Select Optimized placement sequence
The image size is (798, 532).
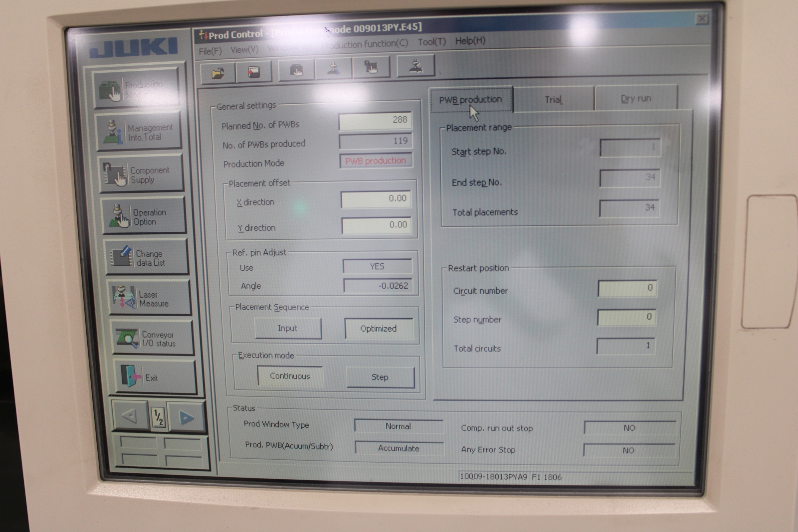(379, 329)
